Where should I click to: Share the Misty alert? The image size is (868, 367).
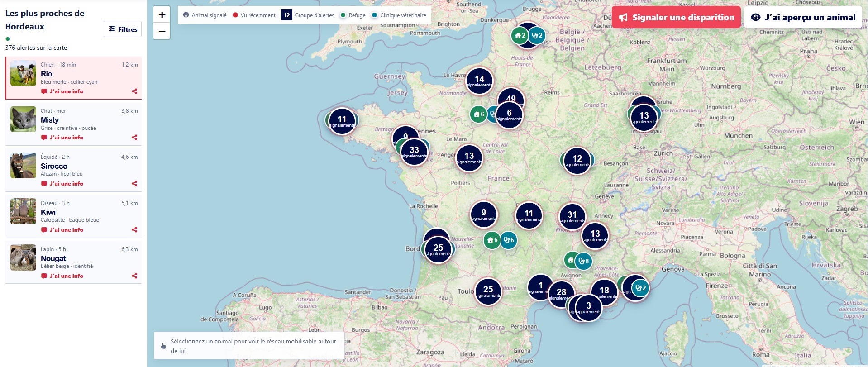(134, 138)
